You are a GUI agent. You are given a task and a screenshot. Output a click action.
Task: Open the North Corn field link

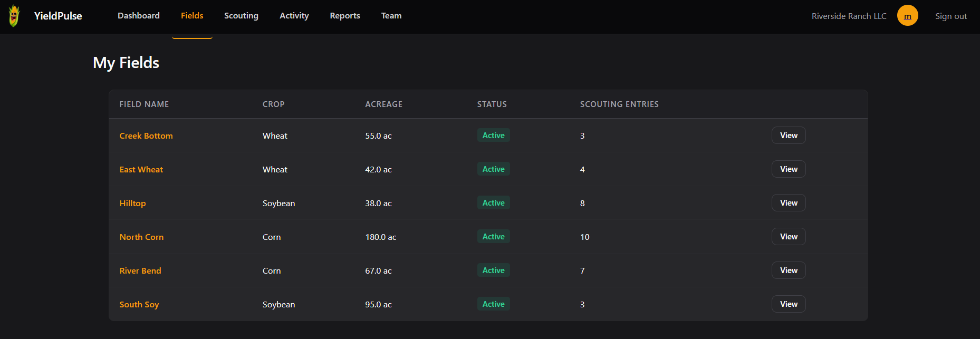141,237
